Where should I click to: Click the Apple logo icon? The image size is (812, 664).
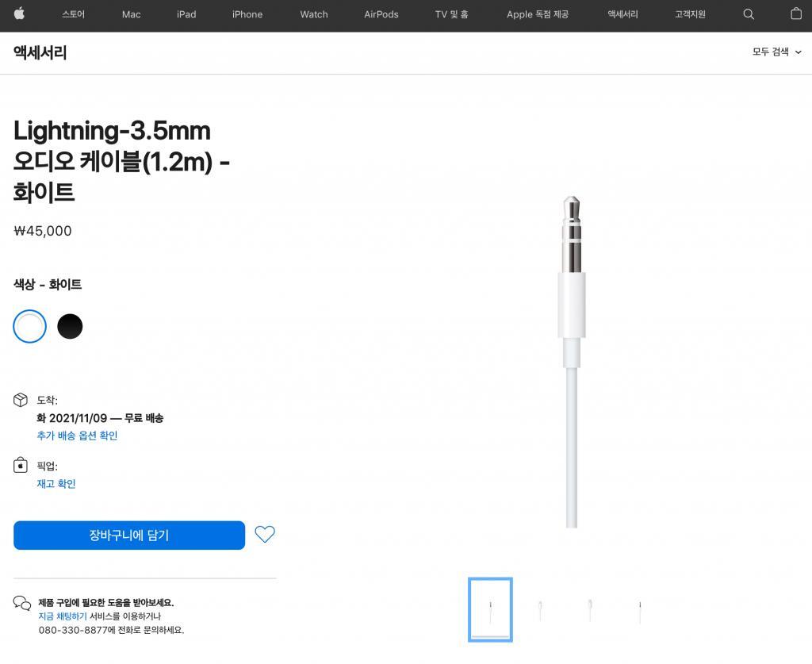(x=19, y=14)
